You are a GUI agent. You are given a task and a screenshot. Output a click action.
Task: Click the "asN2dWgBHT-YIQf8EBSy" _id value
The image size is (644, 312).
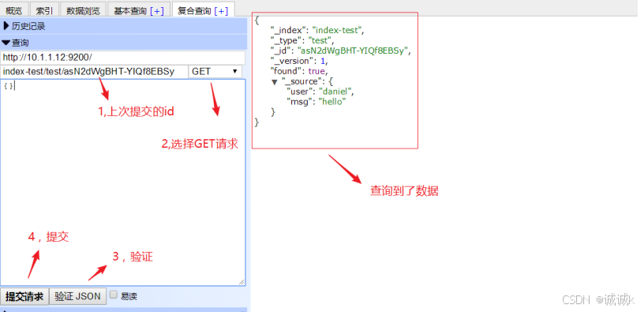[x=353, y=51]
